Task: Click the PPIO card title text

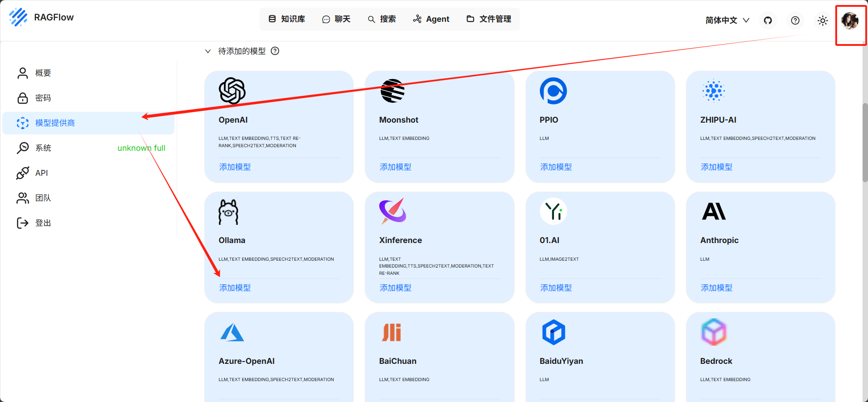Action: pyautogui.click(x=549, y=120)
